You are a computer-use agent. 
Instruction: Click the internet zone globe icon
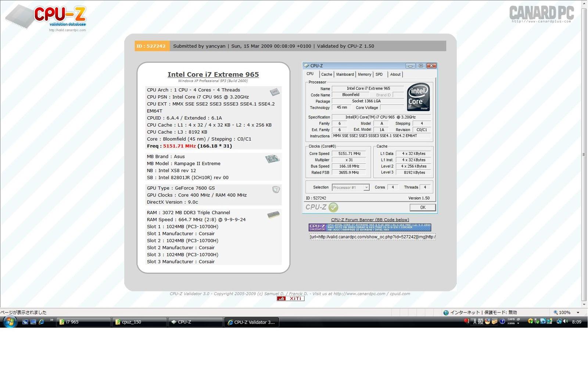pyautogui.click(x=446, y=312)
